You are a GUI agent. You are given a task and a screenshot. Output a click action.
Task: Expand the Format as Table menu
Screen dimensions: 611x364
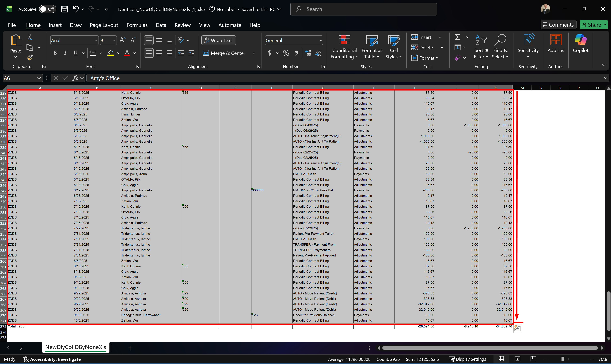[372, 47]
